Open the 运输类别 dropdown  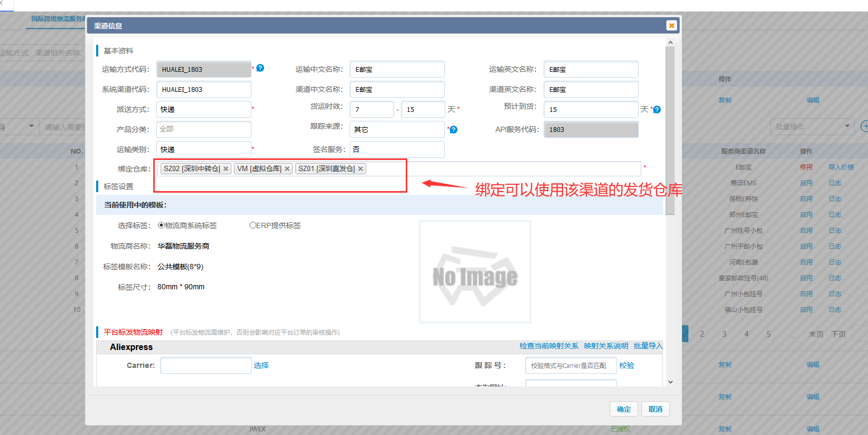tap(203, 149)
